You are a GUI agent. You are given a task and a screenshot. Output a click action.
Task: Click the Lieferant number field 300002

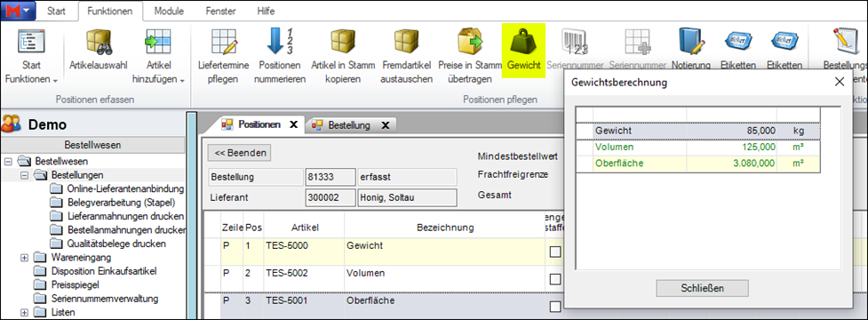330,197
